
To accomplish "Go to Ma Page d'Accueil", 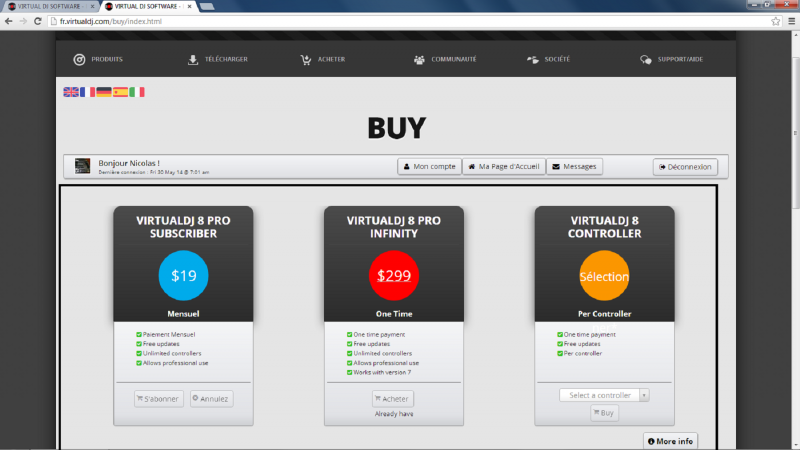I will 504,166.
